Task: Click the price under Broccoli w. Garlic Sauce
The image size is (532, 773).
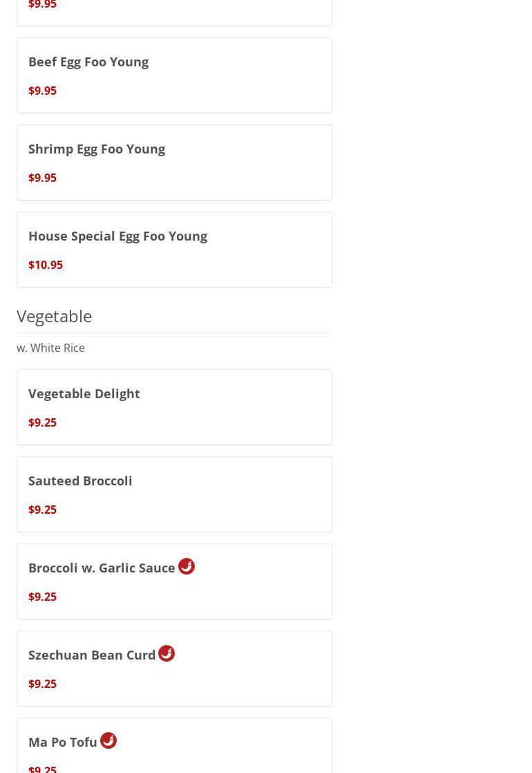Action: pyautogui.click(x=42, y=597)
